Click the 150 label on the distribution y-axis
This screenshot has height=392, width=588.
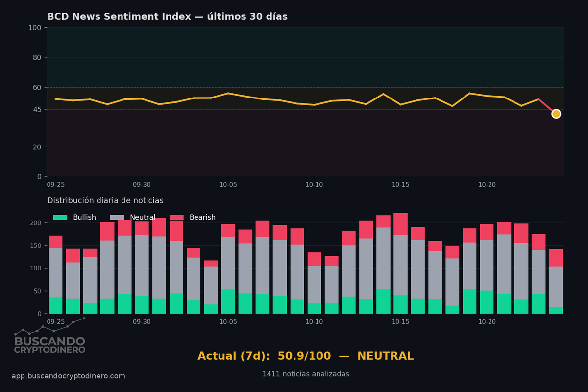(x=36, y=245)
